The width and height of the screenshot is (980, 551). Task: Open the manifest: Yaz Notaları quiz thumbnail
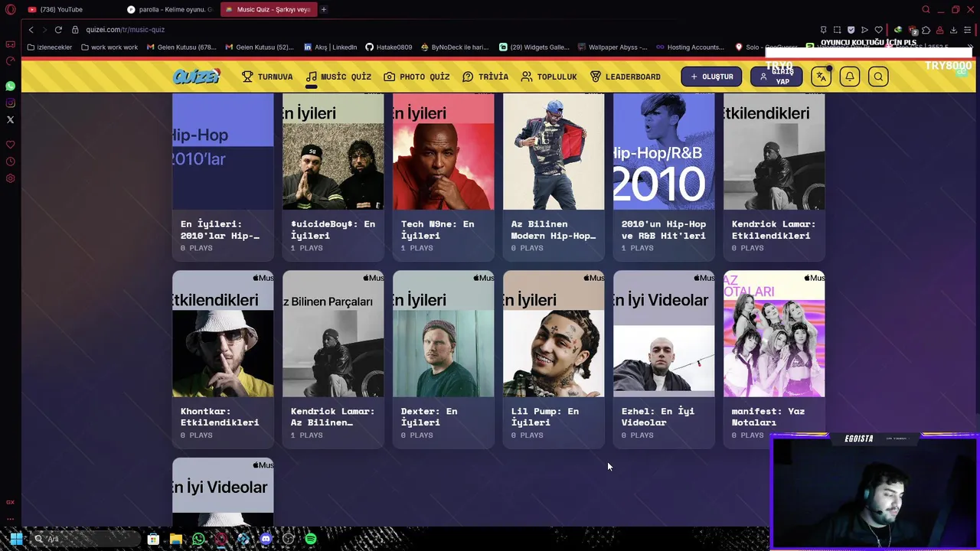pos(774,334)
